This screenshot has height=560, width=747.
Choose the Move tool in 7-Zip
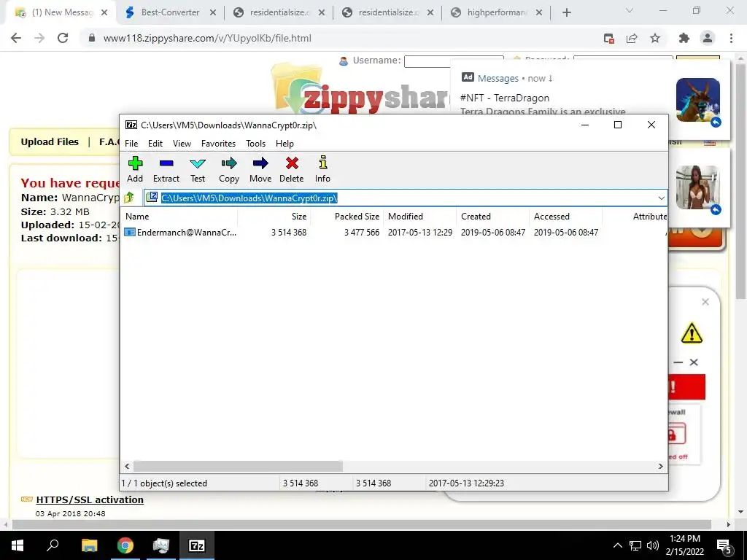coord(260,169)
